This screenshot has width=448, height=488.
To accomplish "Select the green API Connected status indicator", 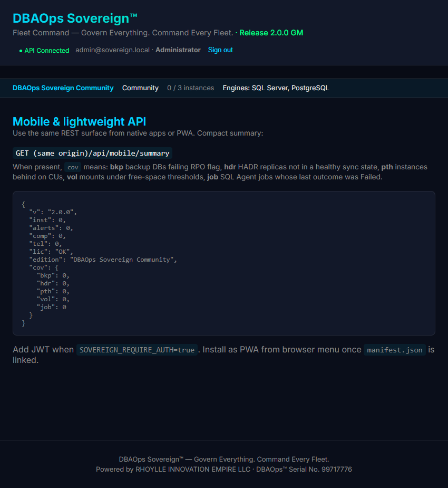I will (x=44, y=51).
